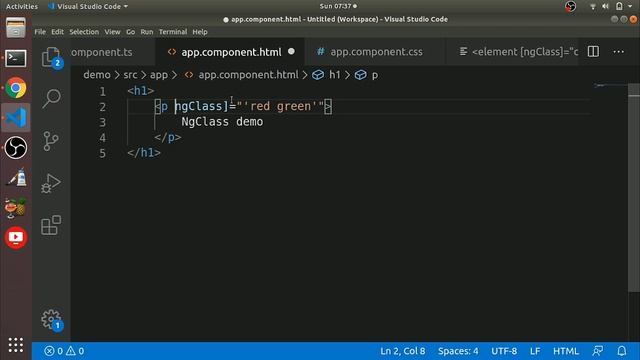Open the Search view in activity bar

(51, 98)
